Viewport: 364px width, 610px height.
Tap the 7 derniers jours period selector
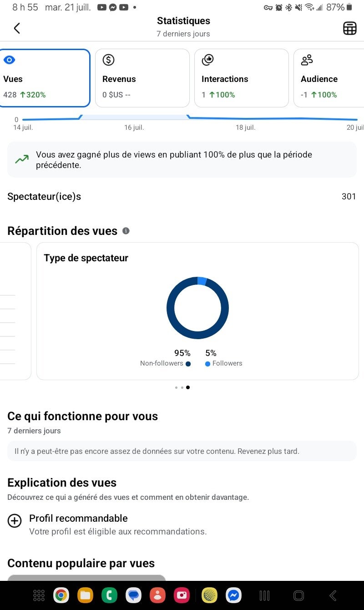click(183, 34)
